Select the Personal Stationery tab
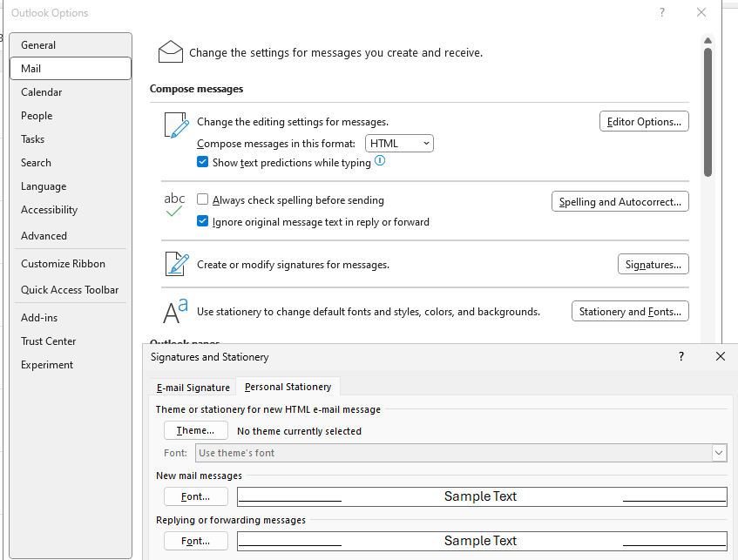Viewport: 738px width, 560px height. pyautogui.click(x=288, y=387)
